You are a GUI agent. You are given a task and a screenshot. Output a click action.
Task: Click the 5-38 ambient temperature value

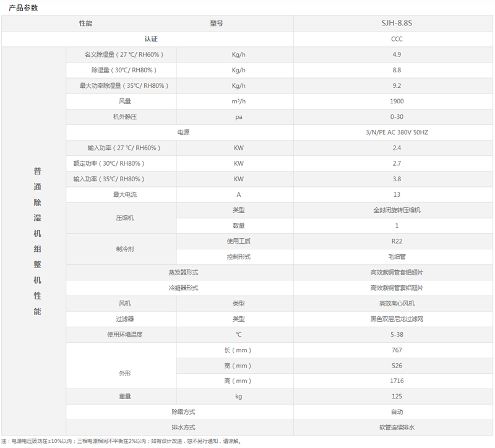pos(396,334)
